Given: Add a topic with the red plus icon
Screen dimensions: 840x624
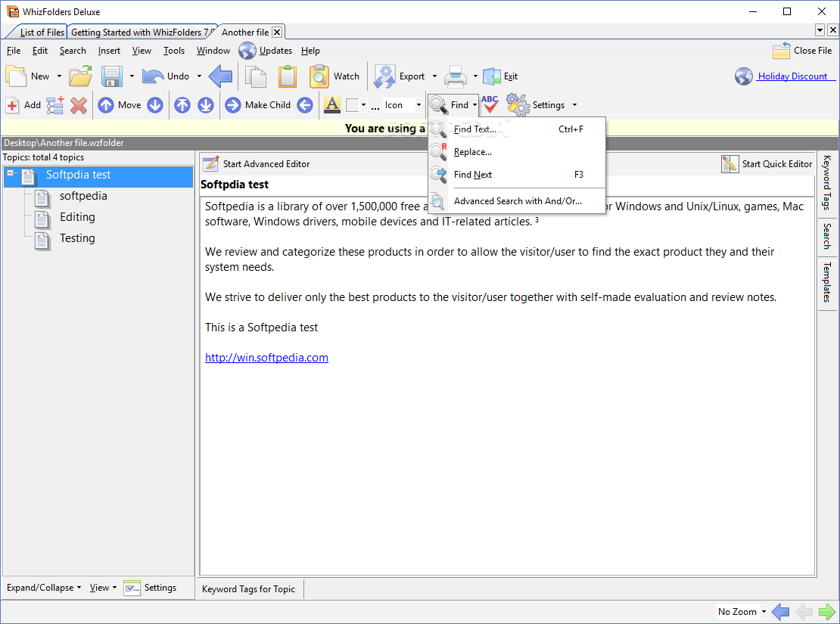Looking at the screenshot, I should point(12,105).
